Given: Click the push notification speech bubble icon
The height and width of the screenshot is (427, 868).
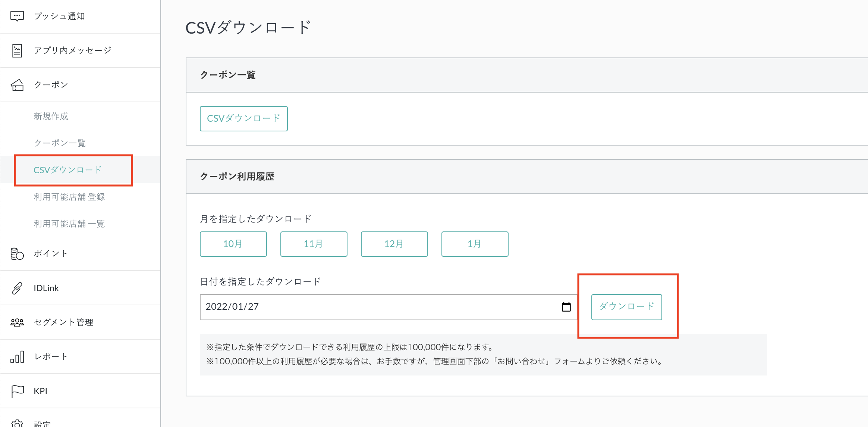Looking at the screenshot, I should tap(17, 16).
